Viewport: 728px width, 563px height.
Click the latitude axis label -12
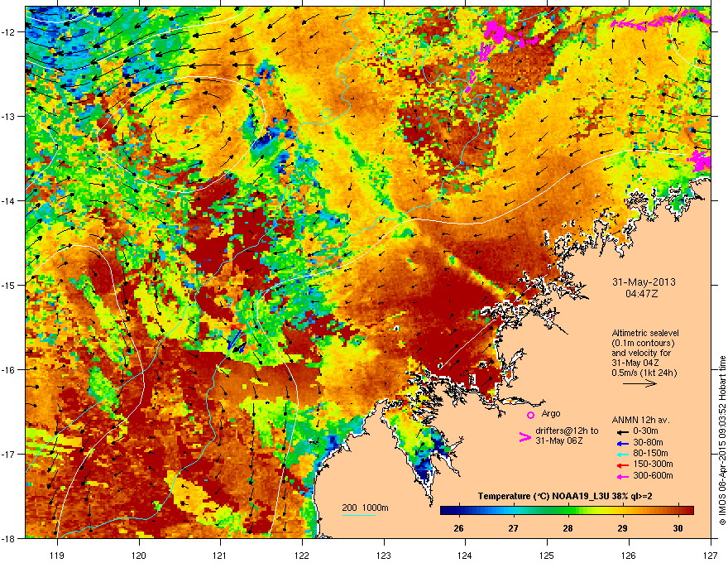point(9,31)
